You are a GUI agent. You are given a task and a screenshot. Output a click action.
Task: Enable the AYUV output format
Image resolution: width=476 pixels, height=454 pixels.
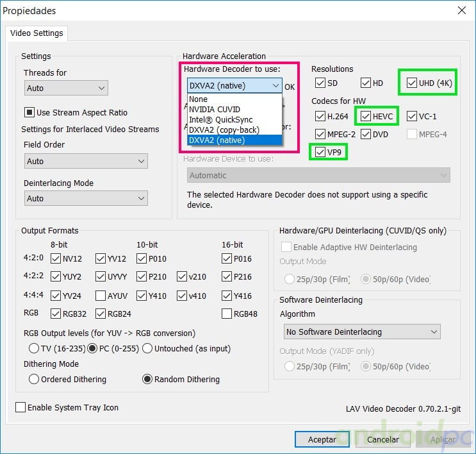tap(101, 296)
